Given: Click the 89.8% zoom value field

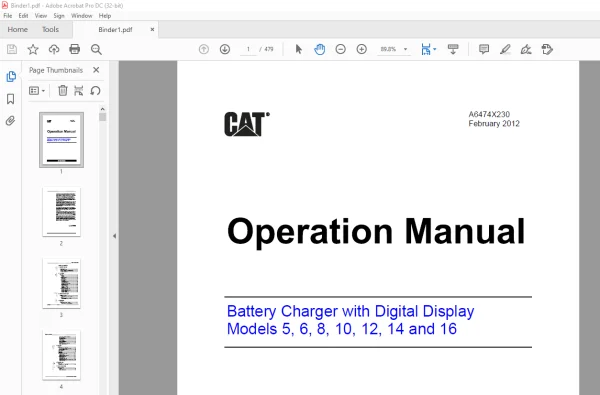Looking at the screenshot, I should point(388,49).
